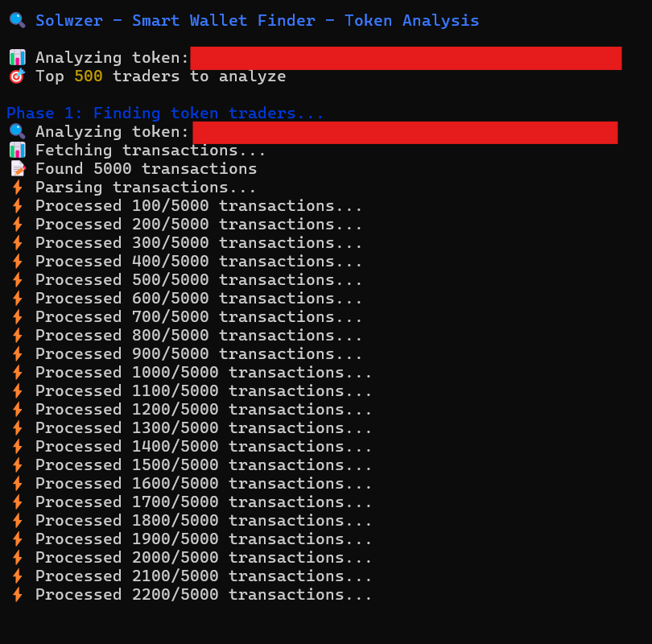Viewport: 652px width, 644px height.
Task: Click the Phase 1: Finding token traders heading
Action: coord(165,113)
